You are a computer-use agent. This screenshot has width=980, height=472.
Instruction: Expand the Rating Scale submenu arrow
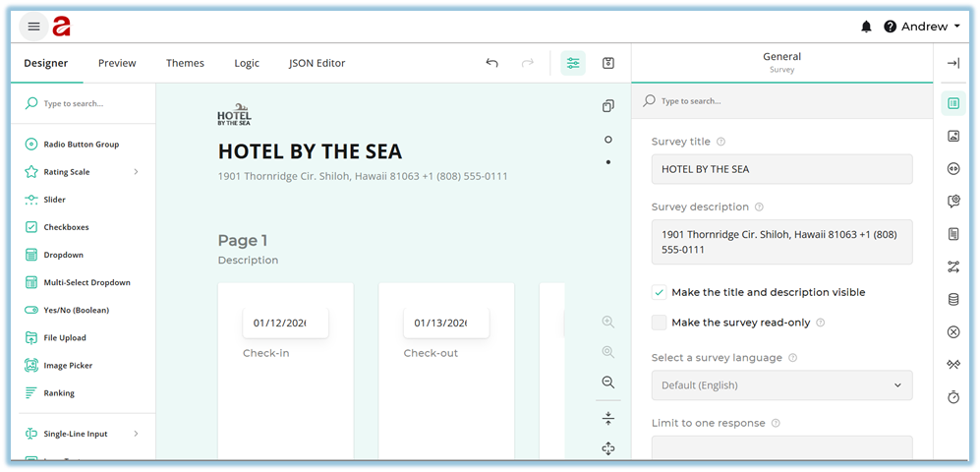(x=136, y=172)
